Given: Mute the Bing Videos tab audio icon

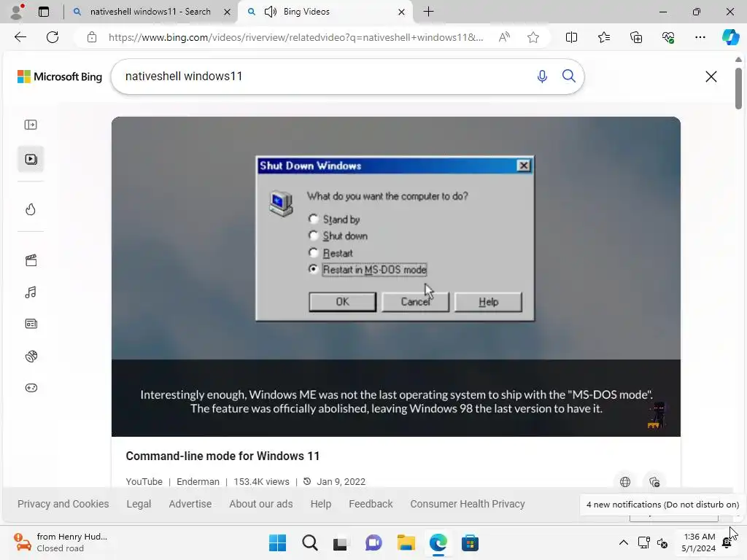Looking at the screenshot, I should (x=270, y=12).
